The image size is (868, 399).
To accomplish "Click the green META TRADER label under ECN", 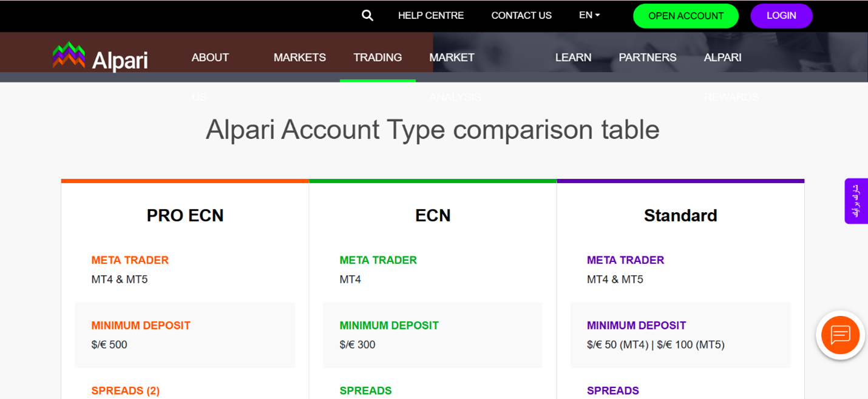I will pyautogui.click(x=378, y=260).
